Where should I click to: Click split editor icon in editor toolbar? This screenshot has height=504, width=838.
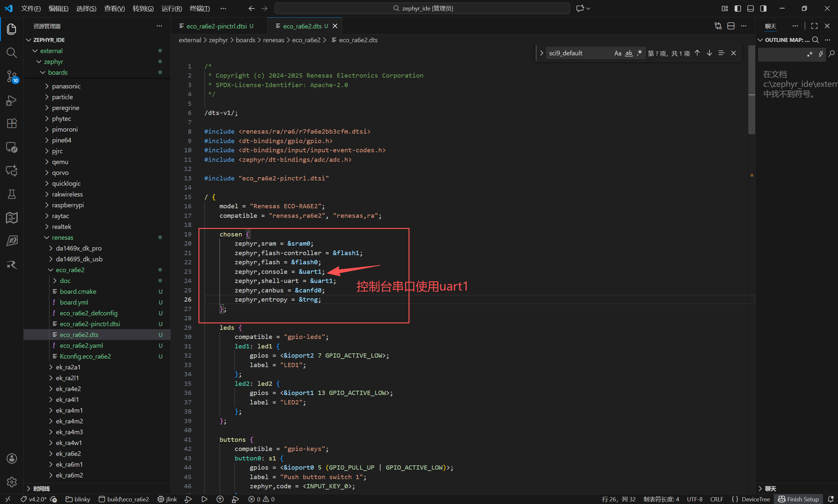pyautogui.click(x=731, y=26)
